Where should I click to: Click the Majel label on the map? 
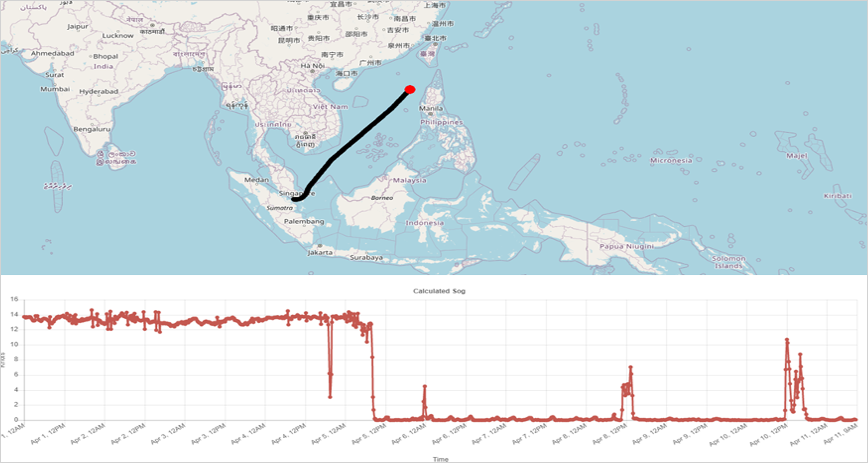click(x=797, y=156)
